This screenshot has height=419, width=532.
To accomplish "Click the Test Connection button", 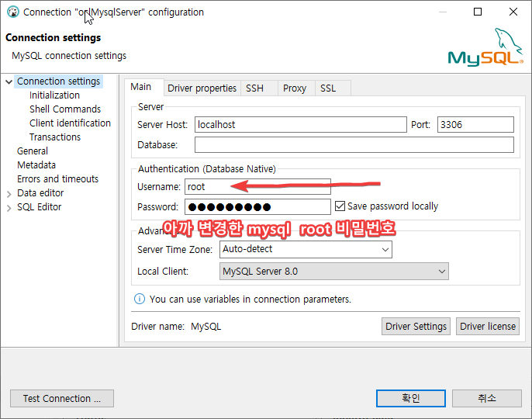I will [62, 398].
